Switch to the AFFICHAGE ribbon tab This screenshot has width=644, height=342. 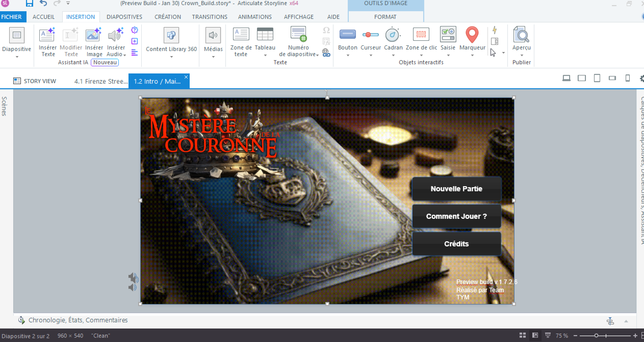coord(299,17)
